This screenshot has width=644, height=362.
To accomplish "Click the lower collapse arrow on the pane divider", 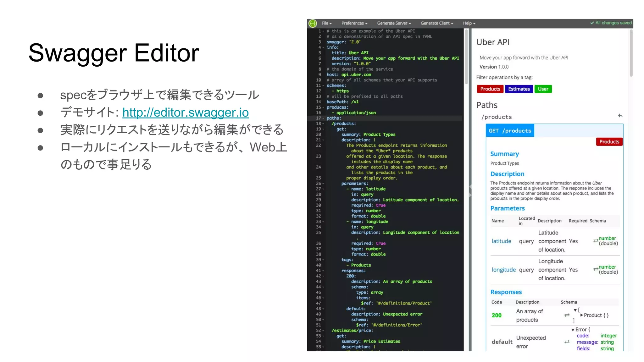I will coord(470,195).
